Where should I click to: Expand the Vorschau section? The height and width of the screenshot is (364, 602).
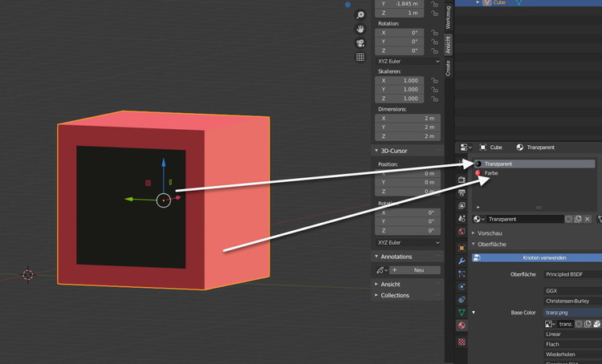(x=474, y=233)
